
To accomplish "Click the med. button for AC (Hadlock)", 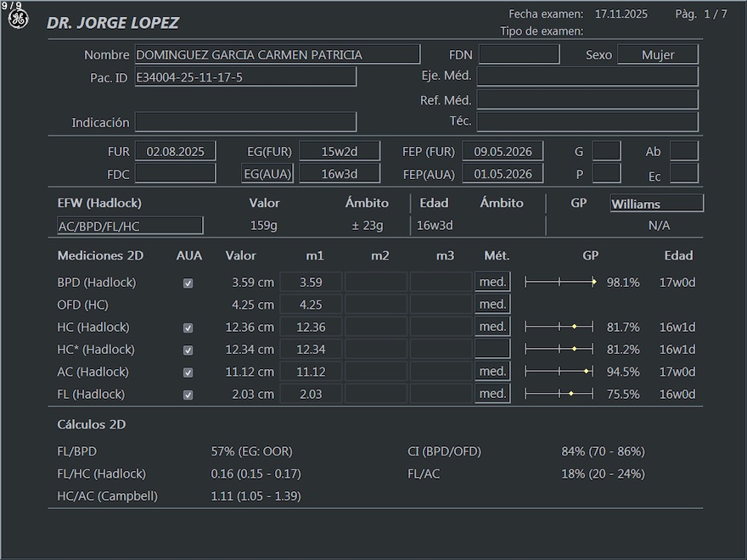I will 492,372.
